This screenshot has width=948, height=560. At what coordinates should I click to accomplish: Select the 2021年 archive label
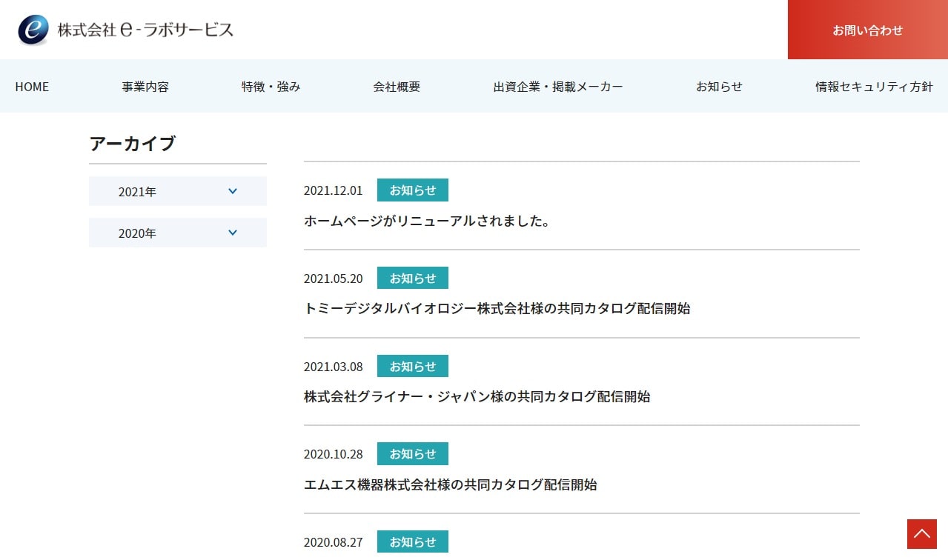[137, 192]
